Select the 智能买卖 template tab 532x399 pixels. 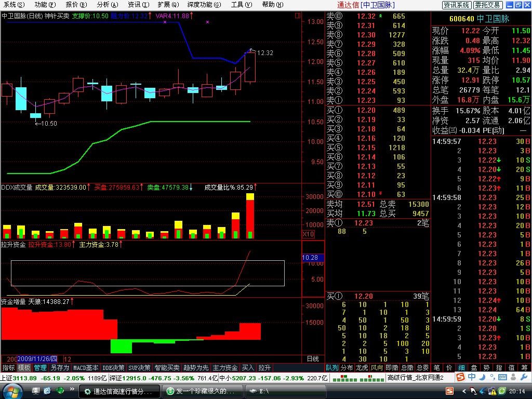(167, 368)
